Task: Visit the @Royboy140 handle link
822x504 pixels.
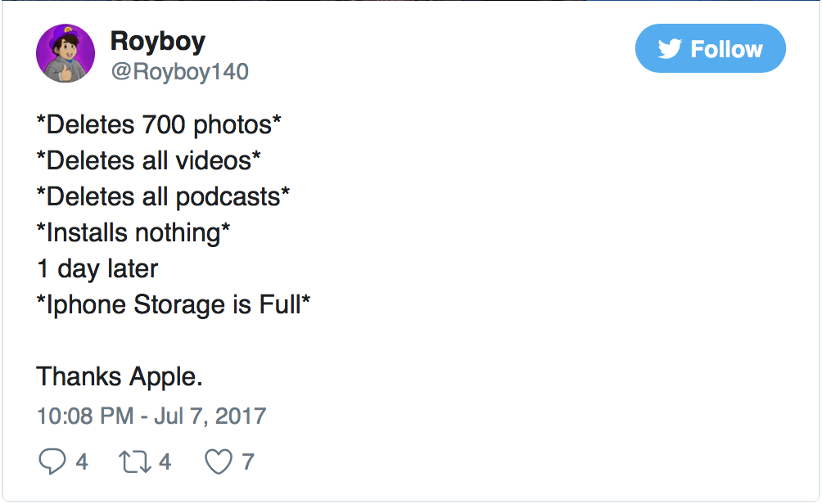Action: 179,72
